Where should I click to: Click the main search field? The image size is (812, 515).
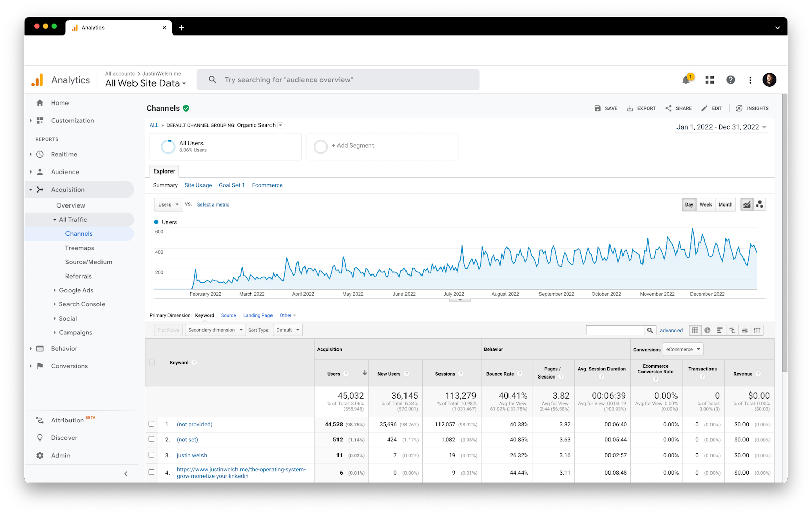pyautogui.click(x=337, y=80)
